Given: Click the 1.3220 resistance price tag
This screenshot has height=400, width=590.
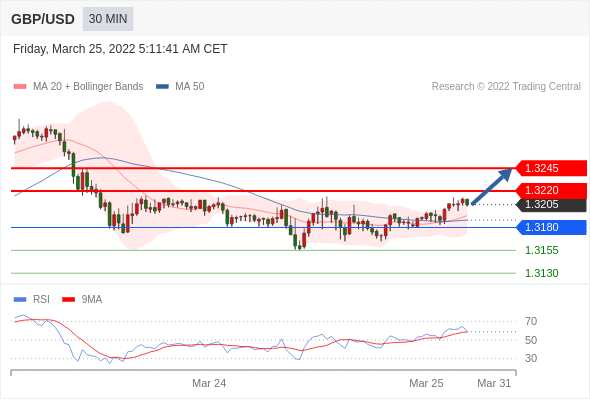Looking at the screenshot, I should [x=550, y=190].
